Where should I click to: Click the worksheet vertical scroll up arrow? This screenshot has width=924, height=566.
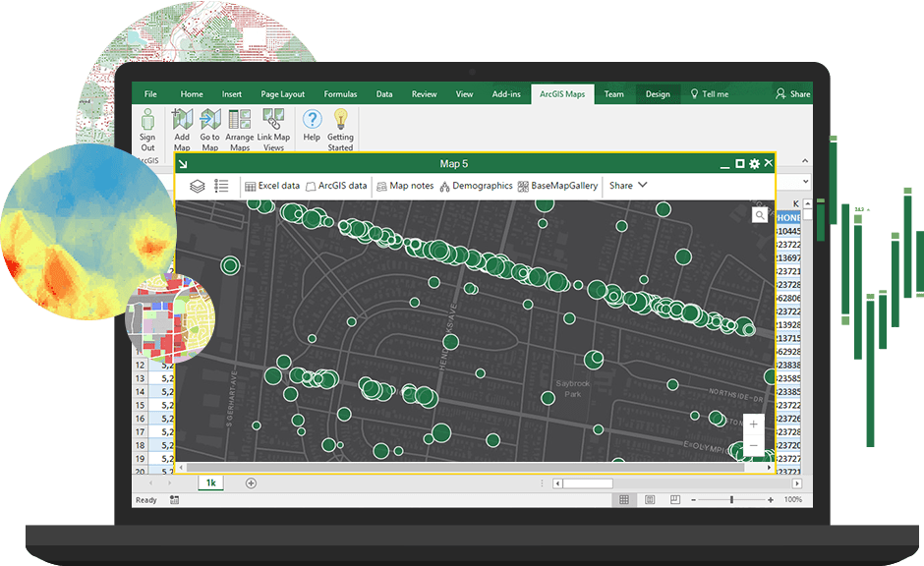pos(807,203)
